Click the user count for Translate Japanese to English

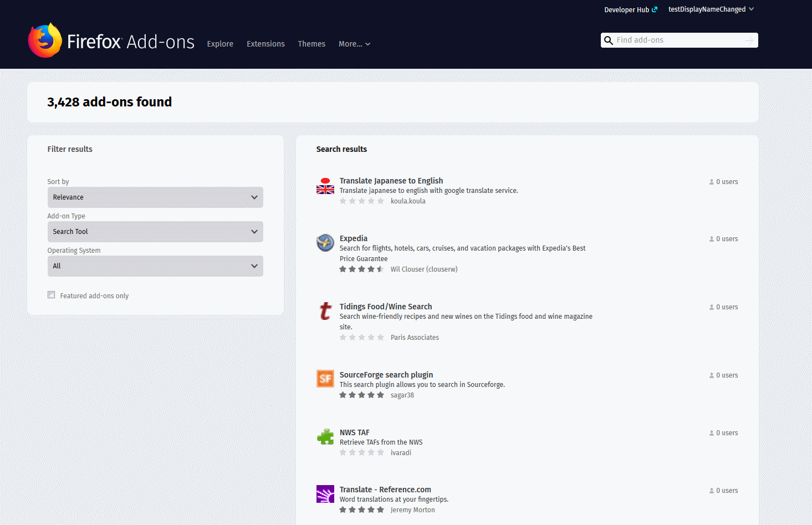click(723, 182)
